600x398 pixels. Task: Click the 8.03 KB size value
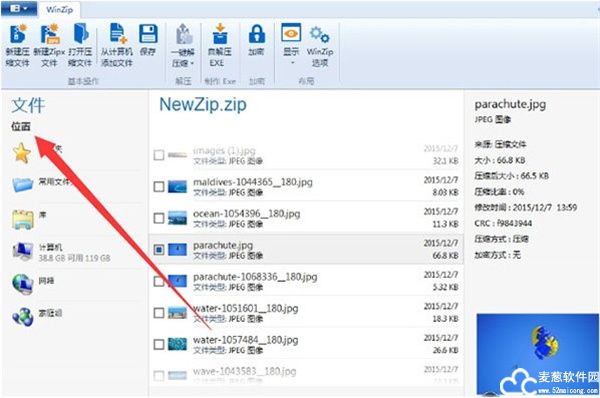[x=445, y=192]
